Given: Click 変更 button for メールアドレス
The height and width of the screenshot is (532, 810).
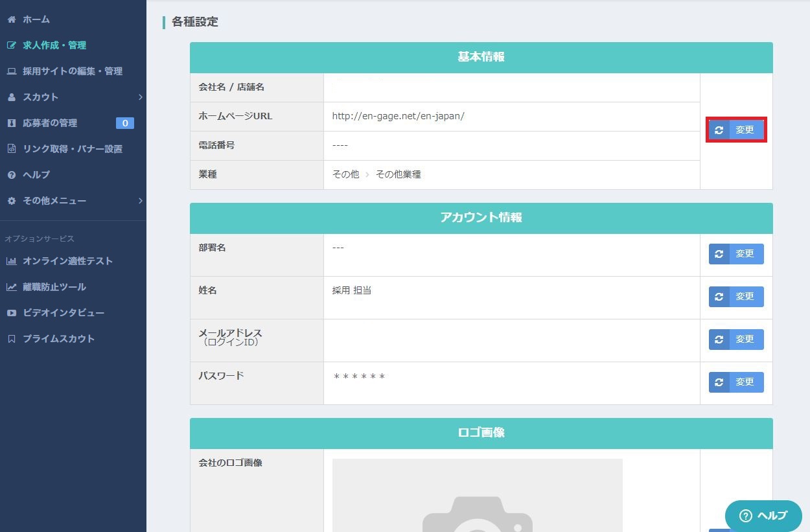Looking at the screenshot, I should [736, 340].
